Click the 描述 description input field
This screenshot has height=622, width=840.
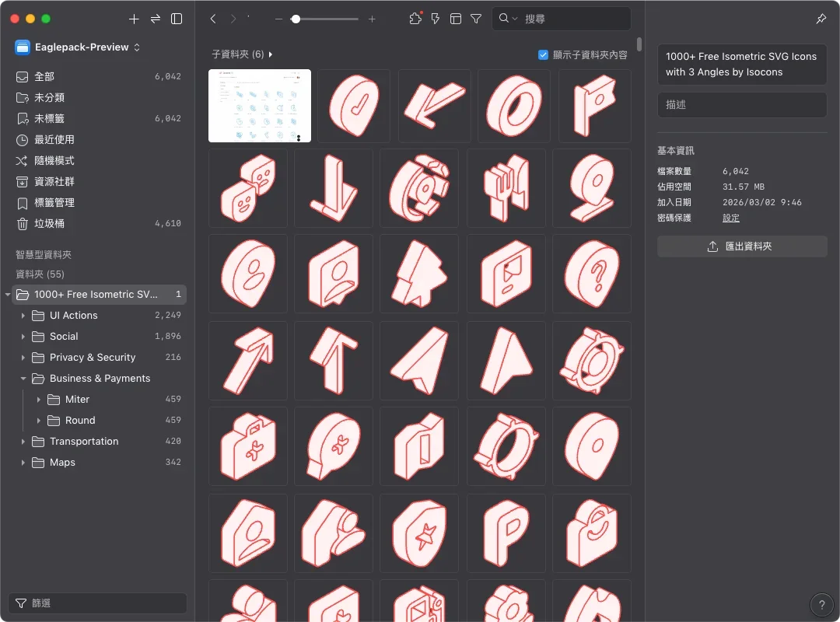point(741,105)
